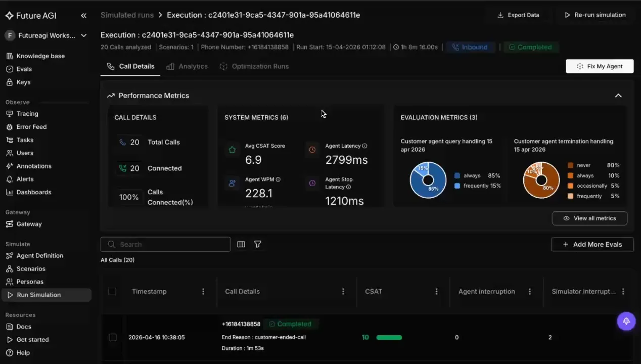Open Simulator interruption column options menu

[x=623, y=292]
